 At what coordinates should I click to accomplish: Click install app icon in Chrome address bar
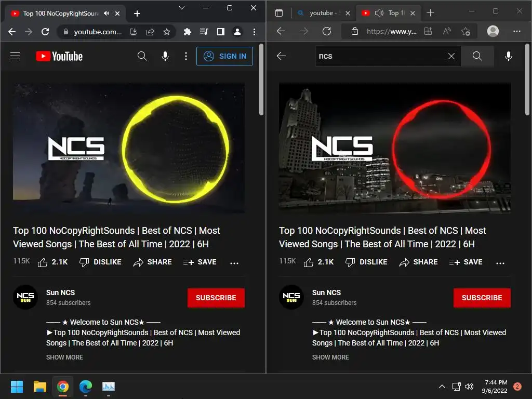coord(134,32)
